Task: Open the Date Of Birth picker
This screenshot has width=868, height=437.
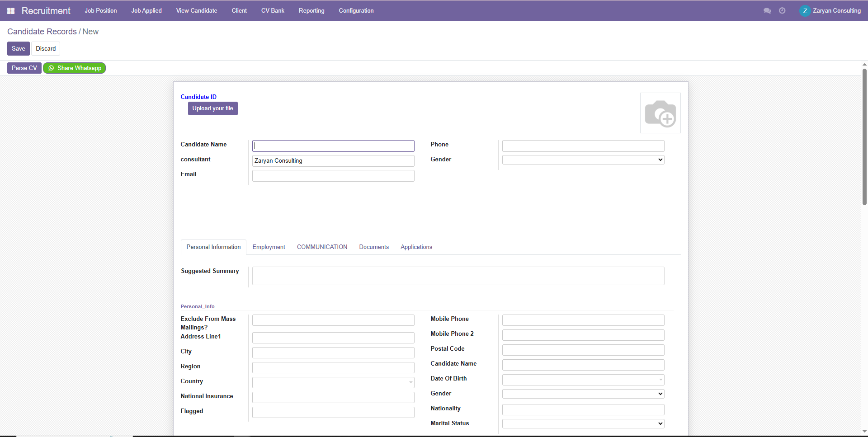Action: pos(583,380)
